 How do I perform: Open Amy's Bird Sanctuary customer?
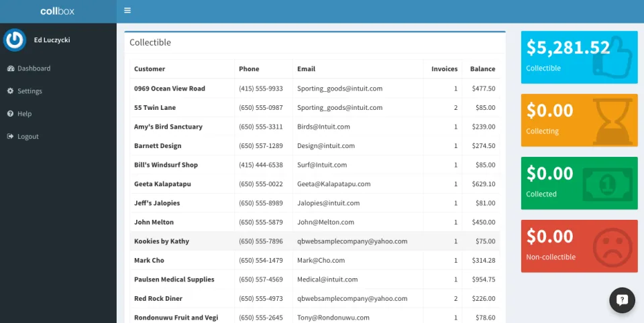pyautogui.click(x=168, y=127)
